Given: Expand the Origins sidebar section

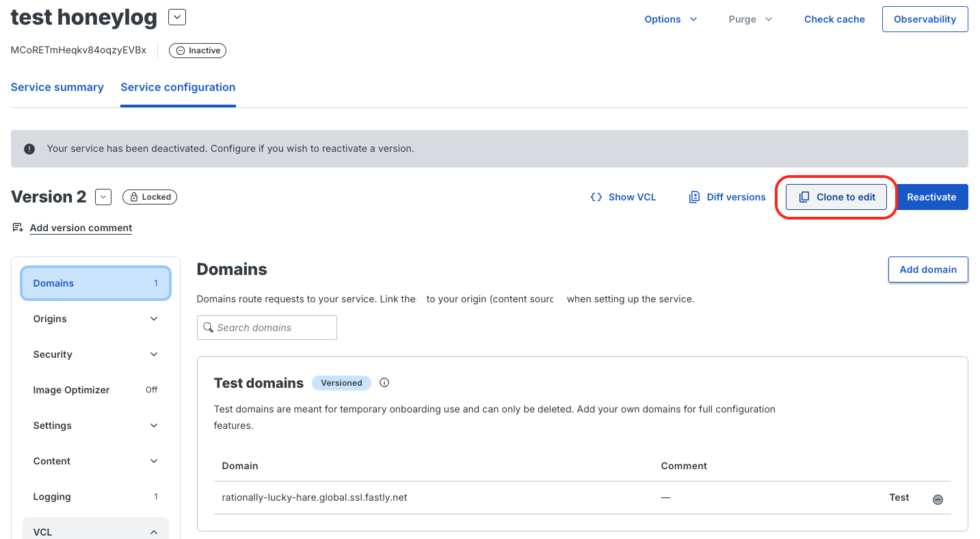Looking at the screenshot, I should tap(96, 319).
